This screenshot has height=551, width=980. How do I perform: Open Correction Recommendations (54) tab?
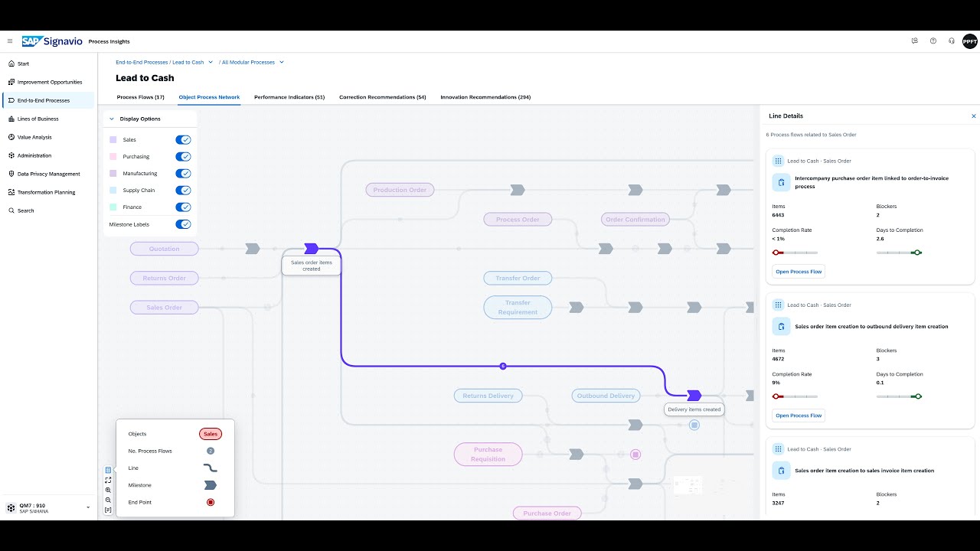coord(383,97)
